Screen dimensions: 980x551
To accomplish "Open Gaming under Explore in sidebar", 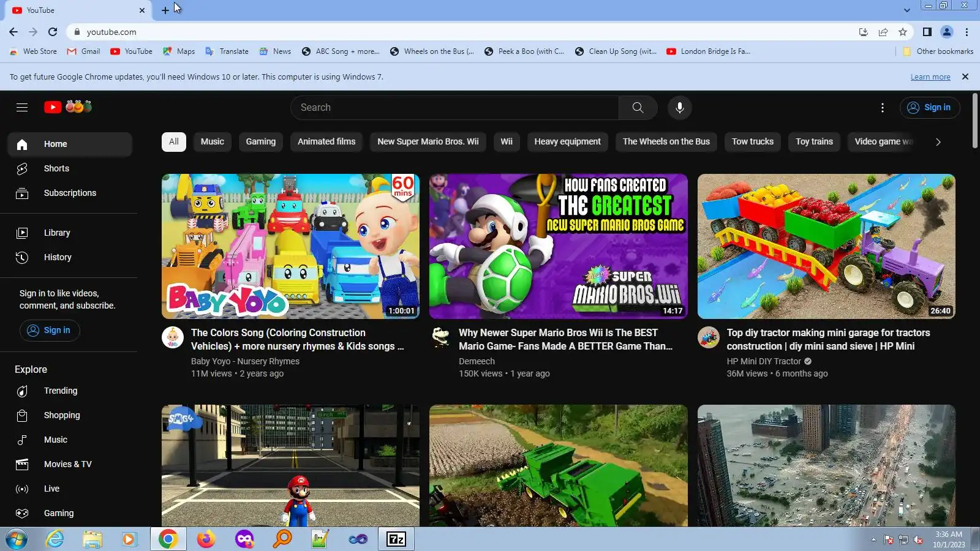I will coord(70,513).
